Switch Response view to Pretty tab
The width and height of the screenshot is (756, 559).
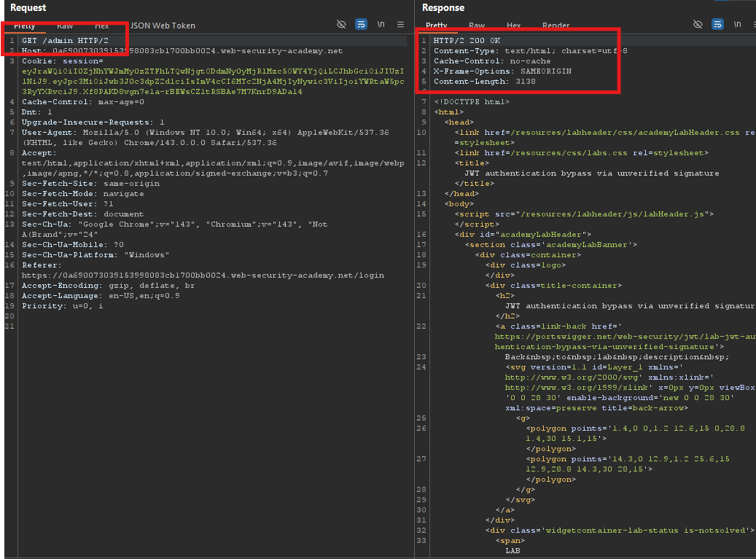tap(437, 26)
